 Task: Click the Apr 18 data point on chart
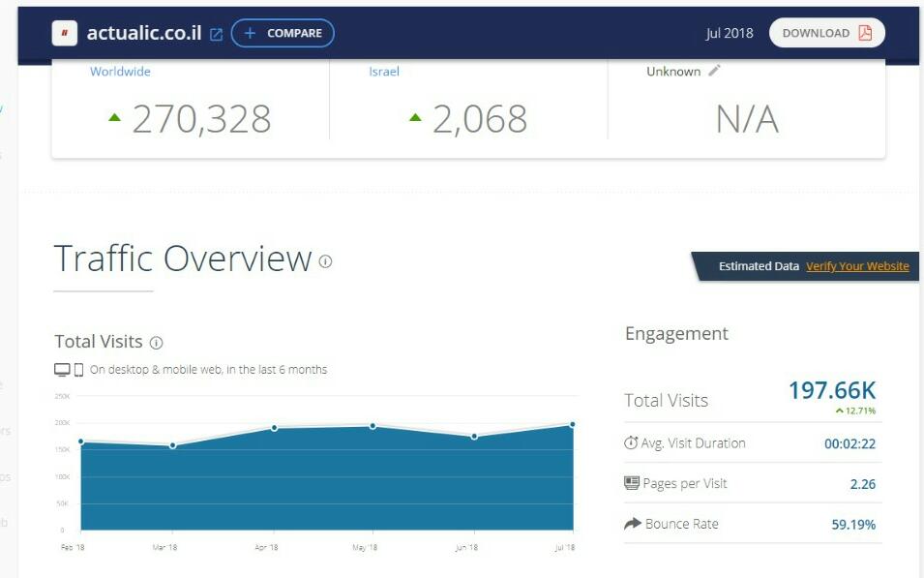pyautogui.click(x=275, y=428)
